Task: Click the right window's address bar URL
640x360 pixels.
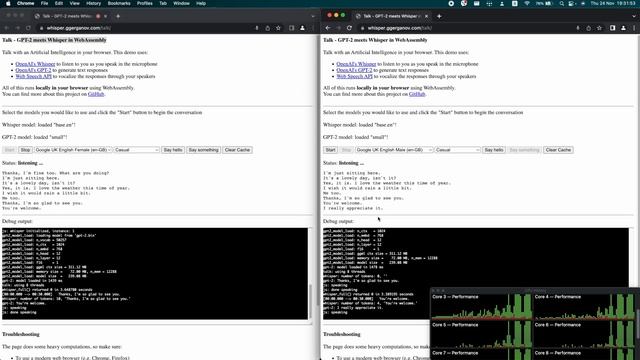Action: point(400,28)
